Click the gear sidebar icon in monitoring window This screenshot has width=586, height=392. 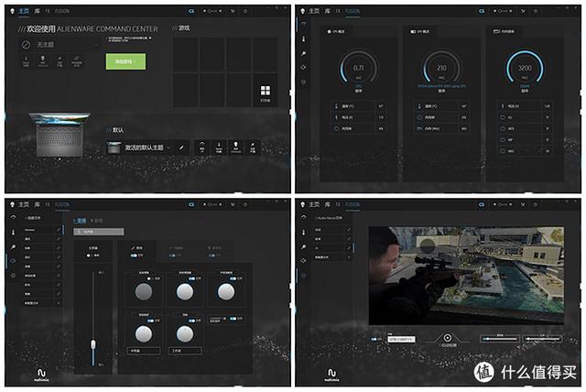coord(303,82)
